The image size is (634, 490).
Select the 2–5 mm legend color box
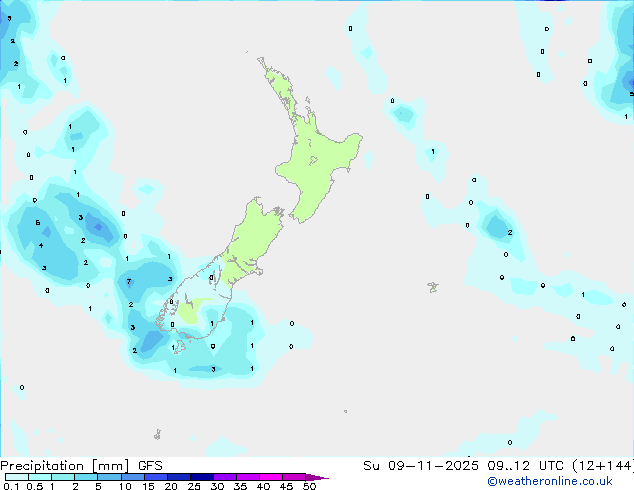pyautogui.click(x=86, y=477)
